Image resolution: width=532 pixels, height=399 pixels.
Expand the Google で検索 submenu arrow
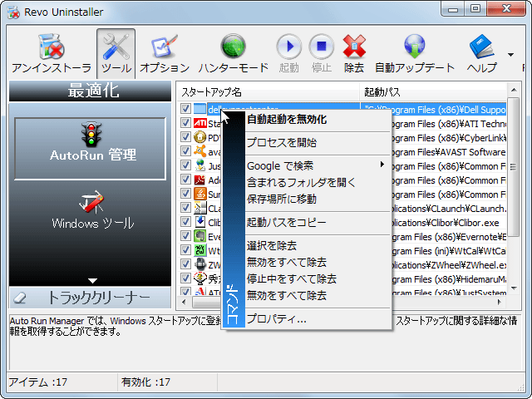click(x=382, y=165)
